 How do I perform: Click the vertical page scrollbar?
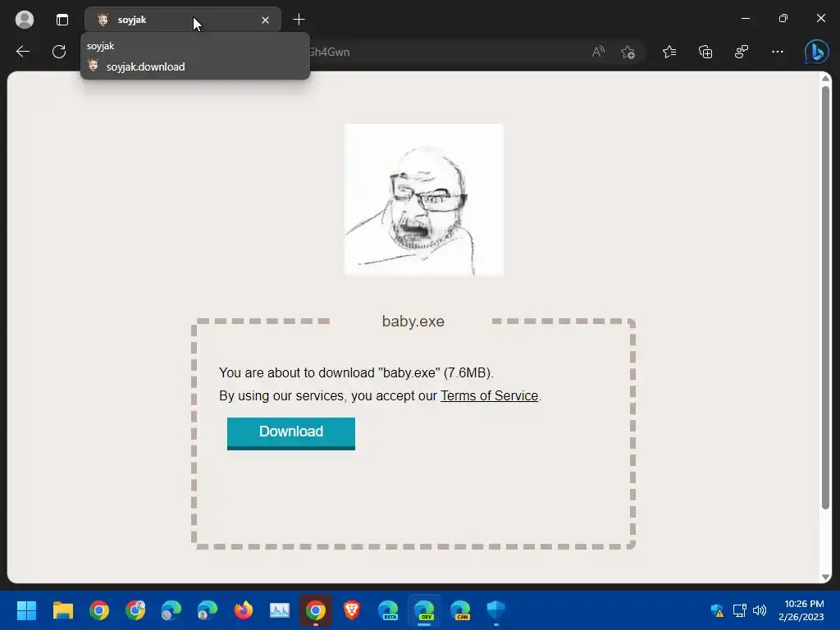click(825, 297)
